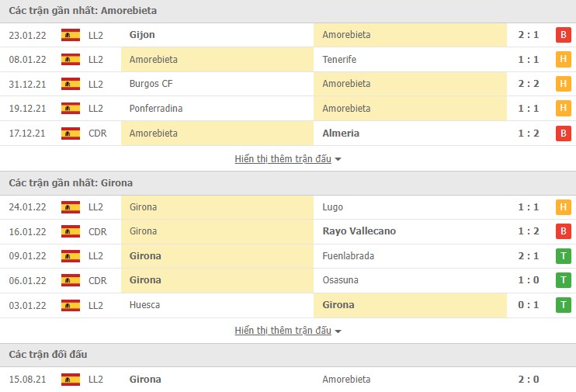Click the Tenerife team name
The height and width of the screenshot is (392, 576).
tap(339, 60)
